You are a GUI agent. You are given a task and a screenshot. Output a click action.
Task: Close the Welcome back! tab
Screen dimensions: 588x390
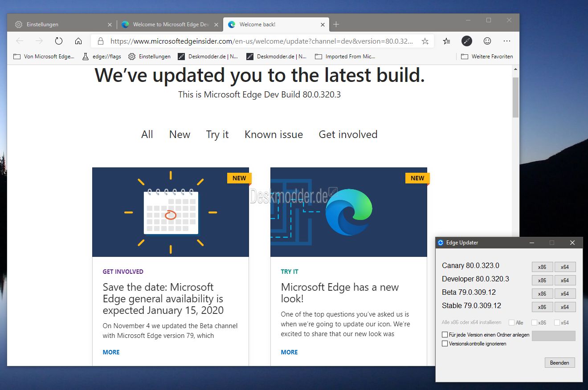pyautogui.click(x=322, y=24)
